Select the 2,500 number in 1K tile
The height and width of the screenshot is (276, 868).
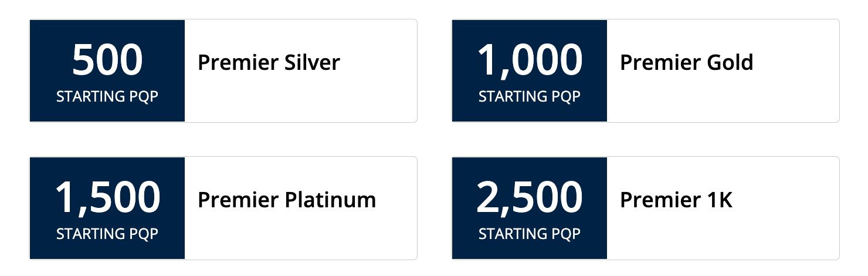(x=530, y=198)
